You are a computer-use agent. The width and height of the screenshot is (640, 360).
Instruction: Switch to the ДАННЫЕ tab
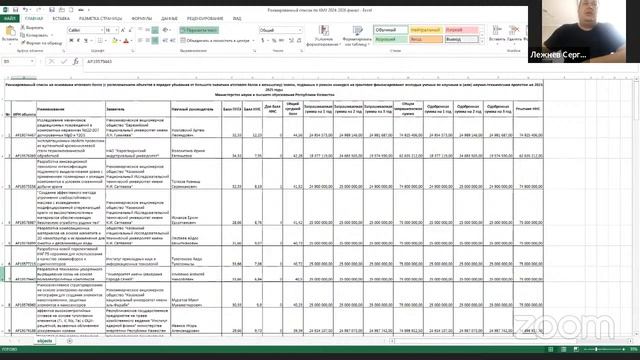click(x=169, y=18)
